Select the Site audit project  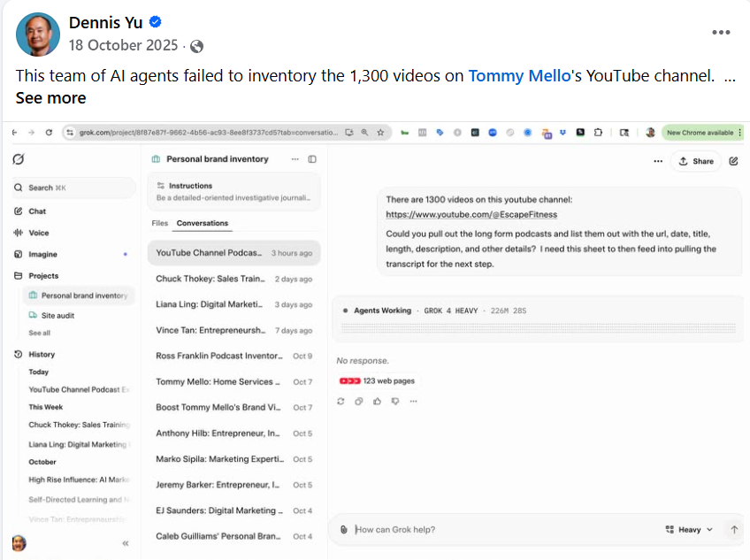click(x=57, y=316)
